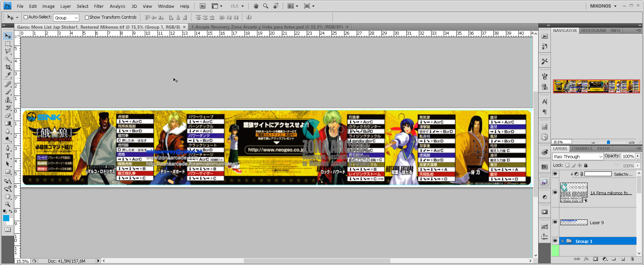
Task: Select the Eraser tool
Action: [8, 115]
